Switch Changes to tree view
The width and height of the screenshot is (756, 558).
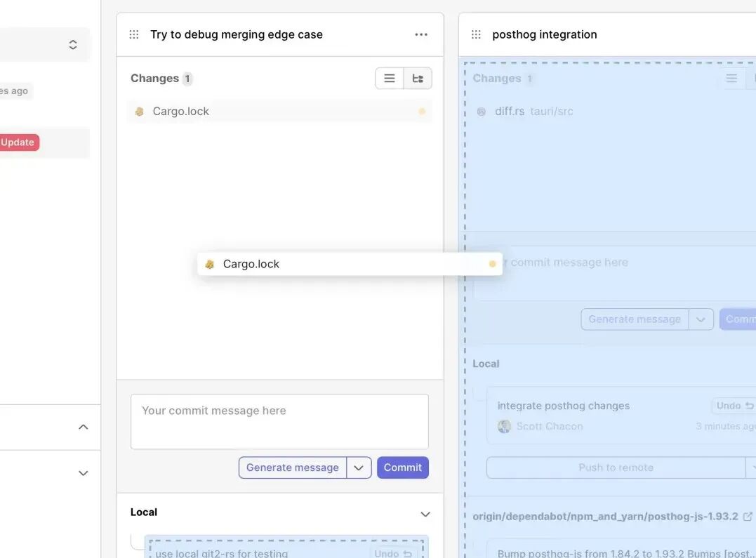(x=418, y=78)
